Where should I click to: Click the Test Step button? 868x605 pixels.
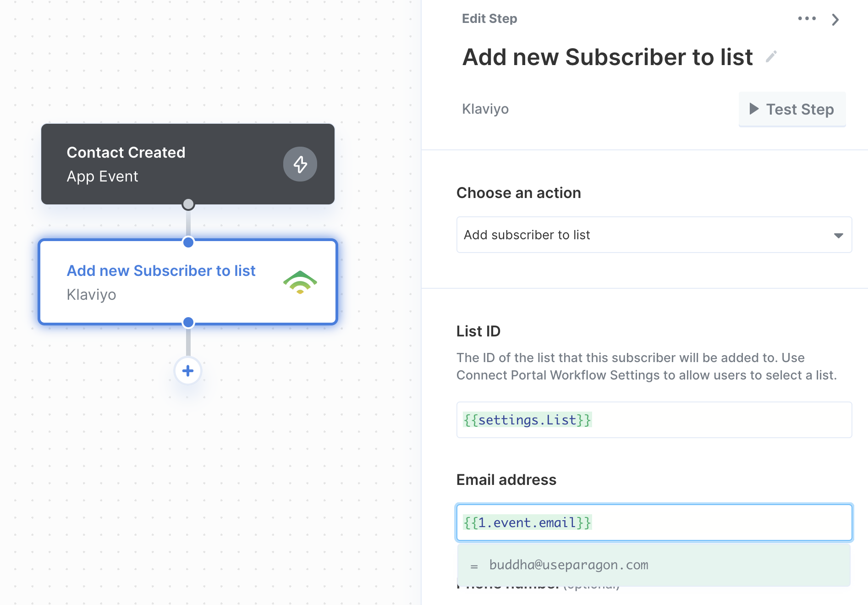pos(792,109)
